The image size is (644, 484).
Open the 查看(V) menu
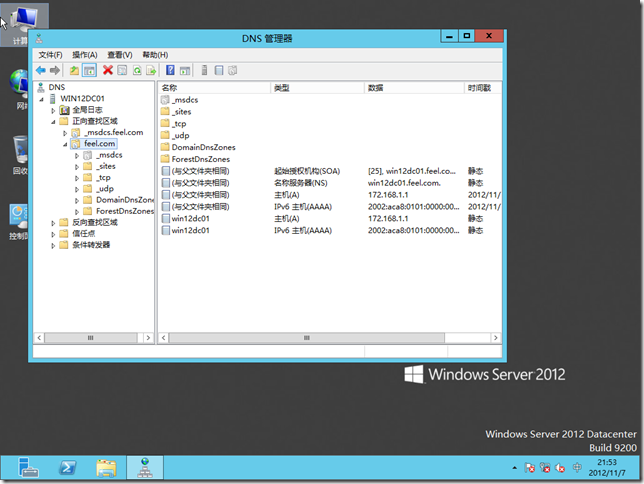(120, 55)
